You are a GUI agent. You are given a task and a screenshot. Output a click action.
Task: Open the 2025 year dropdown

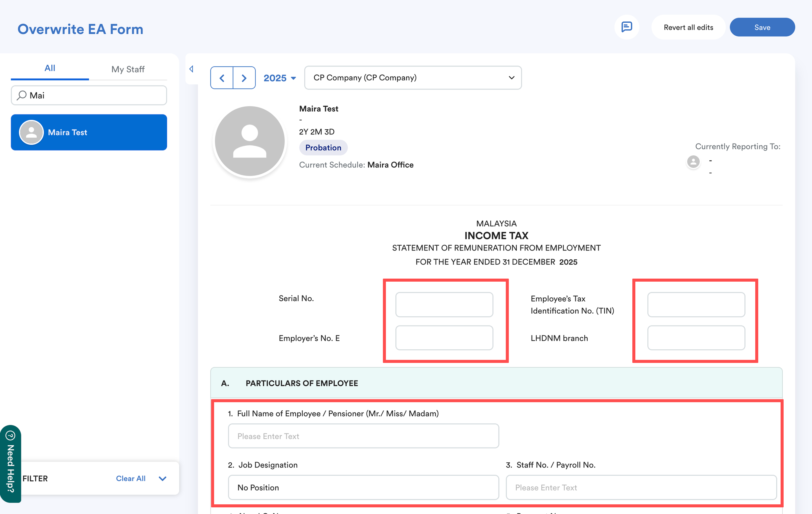280,78
